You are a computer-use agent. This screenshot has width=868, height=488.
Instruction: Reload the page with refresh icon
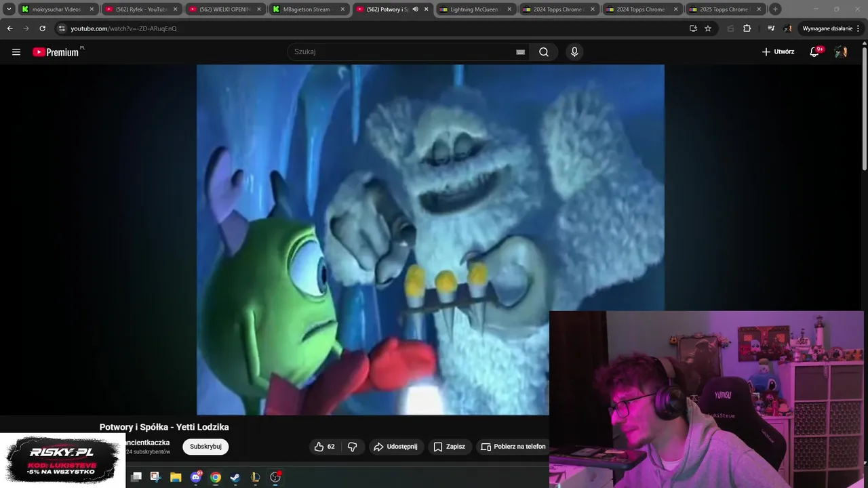42,28
